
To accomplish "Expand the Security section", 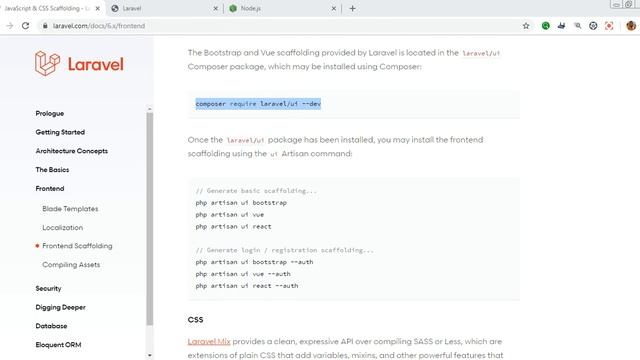I will 48,289.
